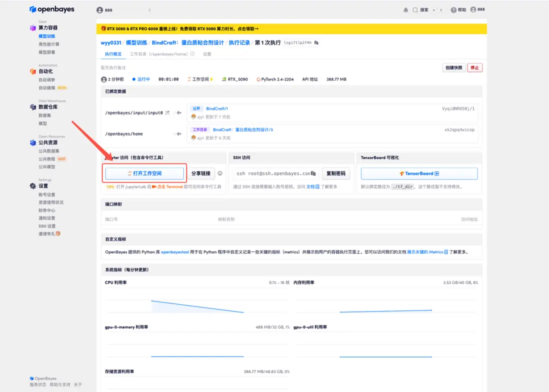Click the promo banner icon for RTX 5090
Screen dimensions: 549x392
(103, 28)
